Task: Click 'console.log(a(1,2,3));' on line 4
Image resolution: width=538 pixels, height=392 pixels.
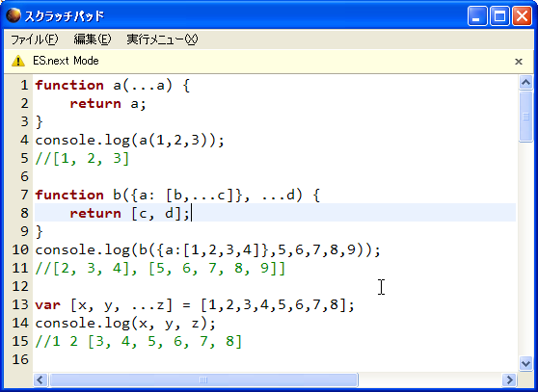Action: 130,140
